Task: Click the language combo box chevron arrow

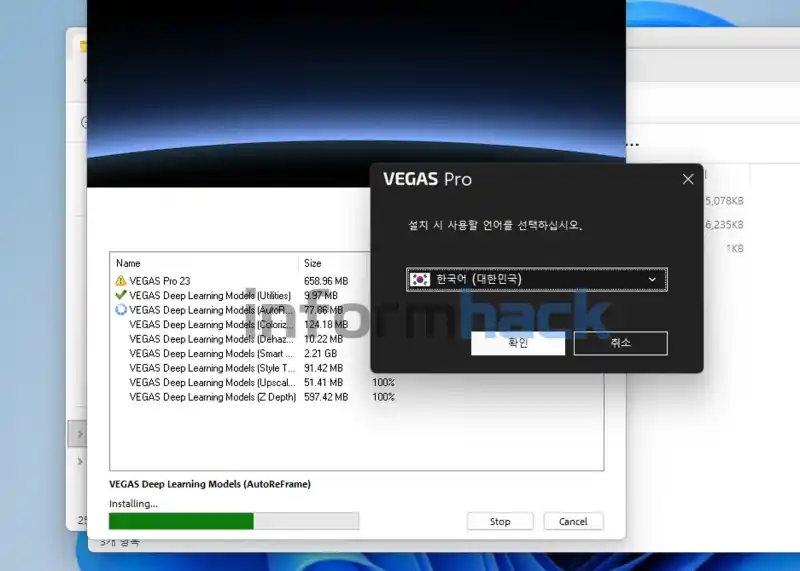Action: 653,280
